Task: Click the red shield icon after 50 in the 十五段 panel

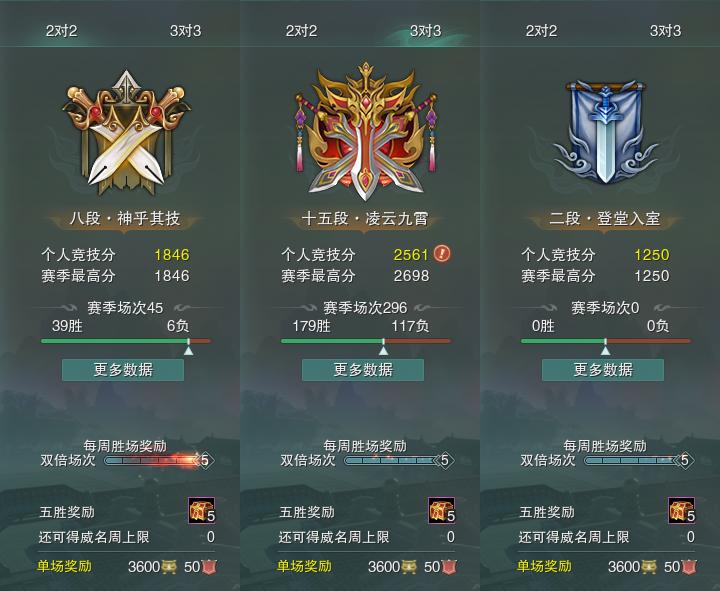Action: (x=449, y=567)
